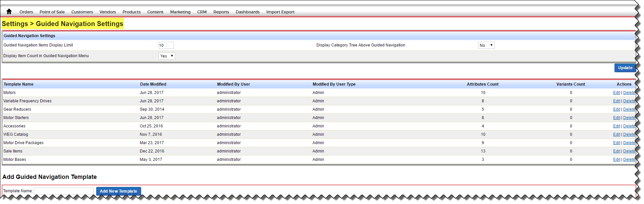Open the Dashboards menu
The height and width of the screenshot is (204, 644).
coord(248,12)
